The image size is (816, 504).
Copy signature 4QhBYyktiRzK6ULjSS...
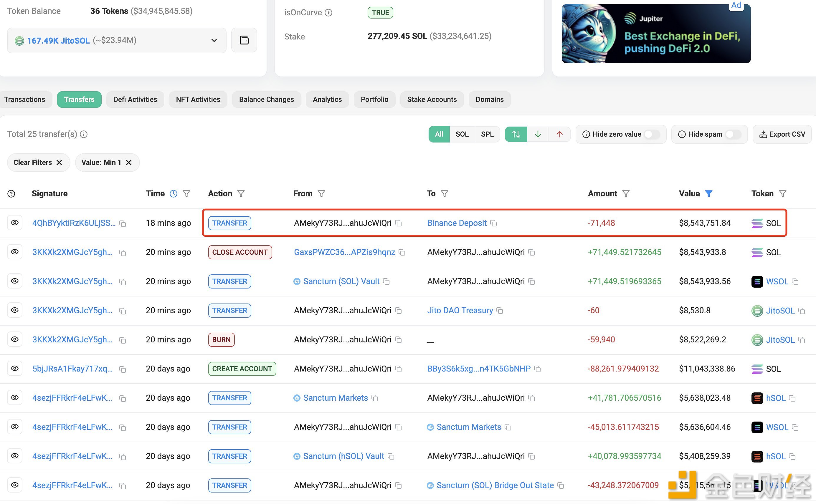click(x=123, y=224)
